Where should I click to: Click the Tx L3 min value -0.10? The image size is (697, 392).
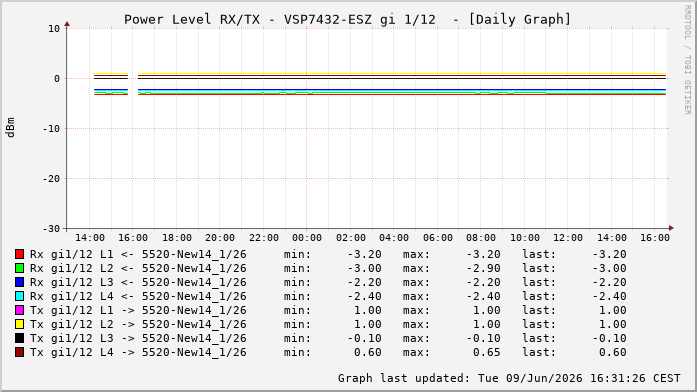coord(365,338)
